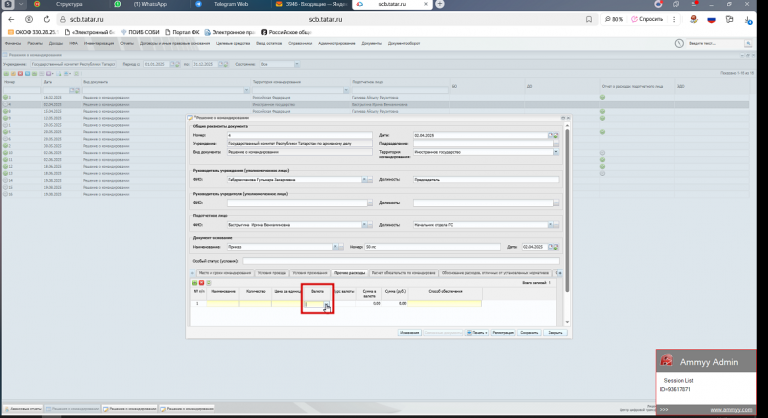Open Подотчетное лицо ФИО dropdown arrow
This screenshot has height=418, width=768.
click(x=364, y=225)
